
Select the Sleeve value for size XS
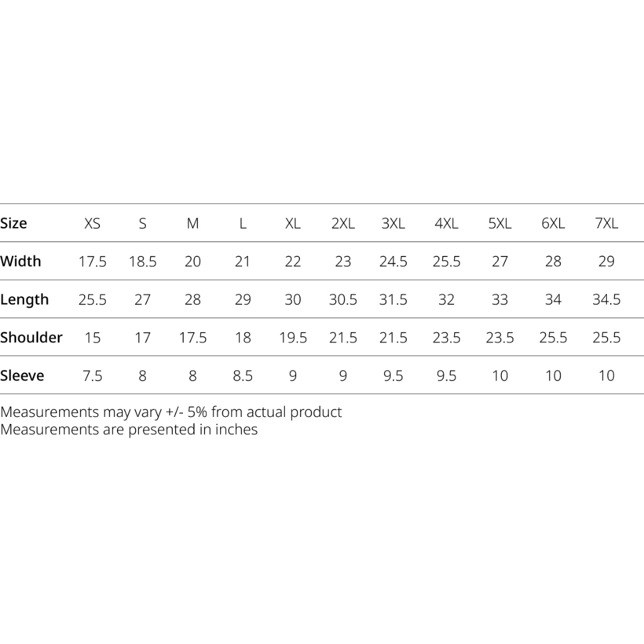[x=92, y=375]
